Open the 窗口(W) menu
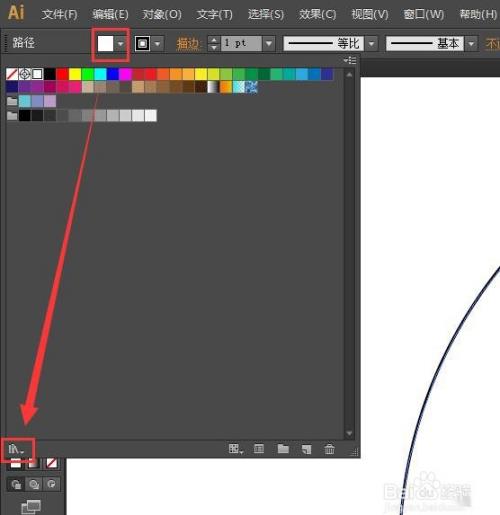Viewport: 500px width, 515px height. (424, 14)
